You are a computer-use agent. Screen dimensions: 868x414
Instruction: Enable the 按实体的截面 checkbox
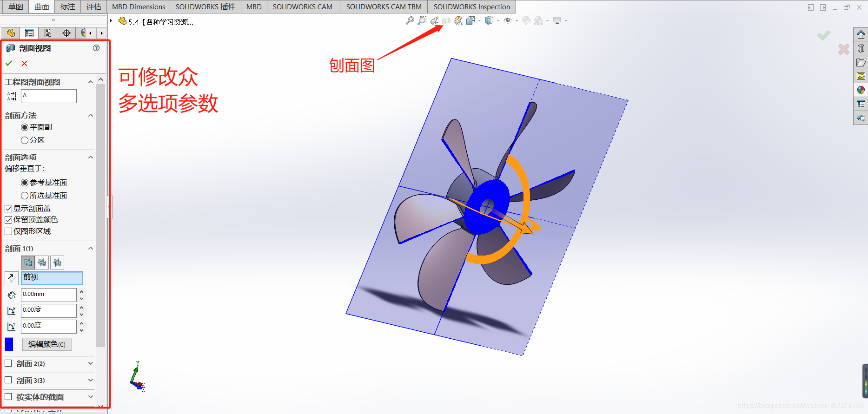8,397
